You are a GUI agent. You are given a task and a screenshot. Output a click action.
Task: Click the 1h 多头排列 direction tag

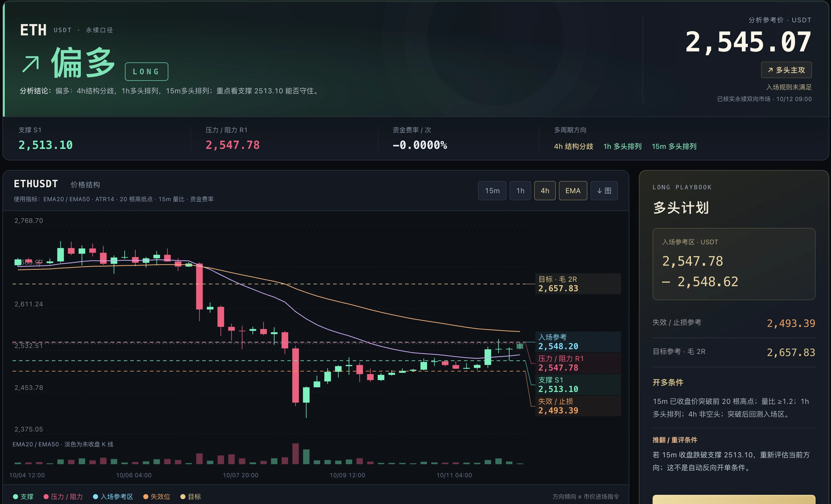[622, 146]
